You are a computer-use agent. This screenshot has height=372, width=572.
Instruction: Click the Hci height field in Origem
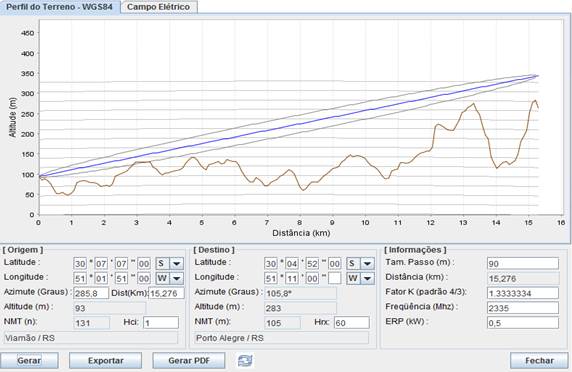161,323
